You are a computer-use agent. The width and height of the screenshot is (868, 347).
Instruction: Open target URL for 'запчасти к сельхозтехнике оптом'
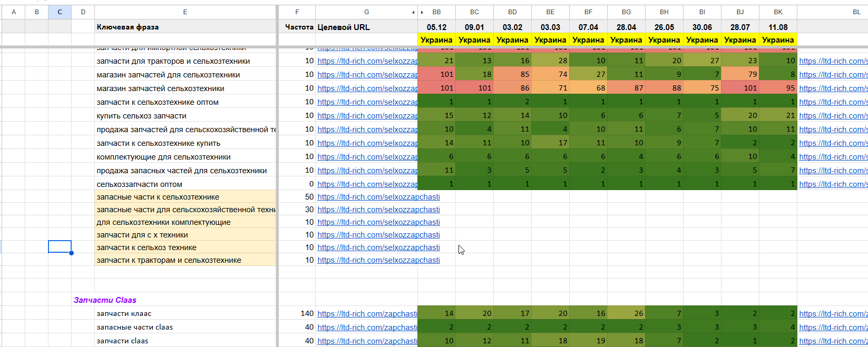tap(367, 102)
